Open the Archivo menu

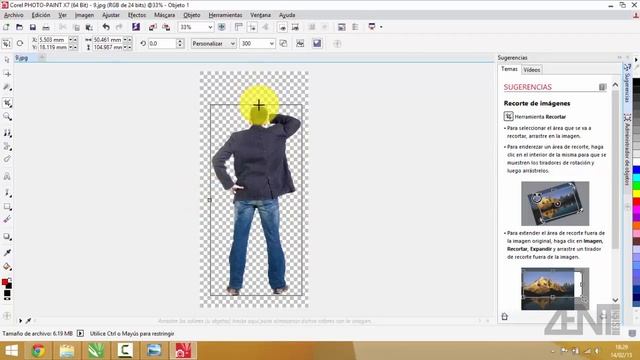[13, 15]
